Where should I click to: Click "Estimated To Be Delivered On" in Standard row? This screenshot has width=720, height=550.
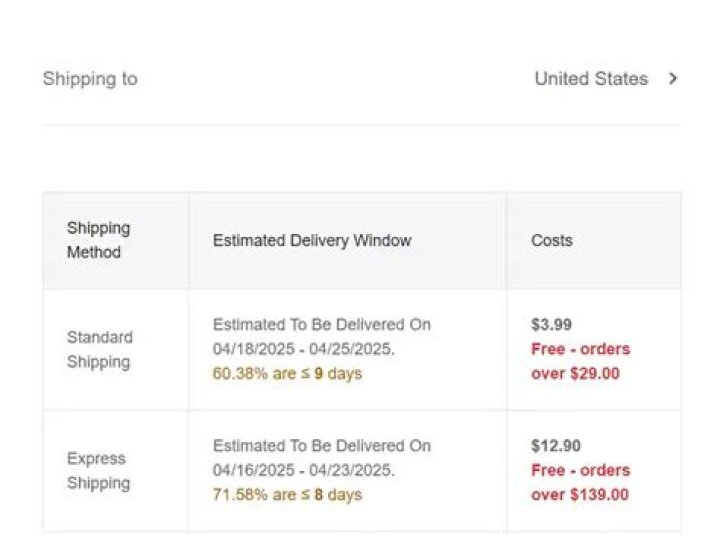pos(322,324)
